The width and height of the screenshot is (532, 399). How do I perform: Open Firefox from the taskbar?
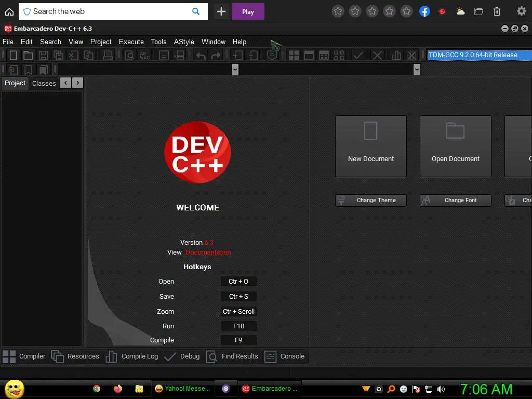pos(118,389)
